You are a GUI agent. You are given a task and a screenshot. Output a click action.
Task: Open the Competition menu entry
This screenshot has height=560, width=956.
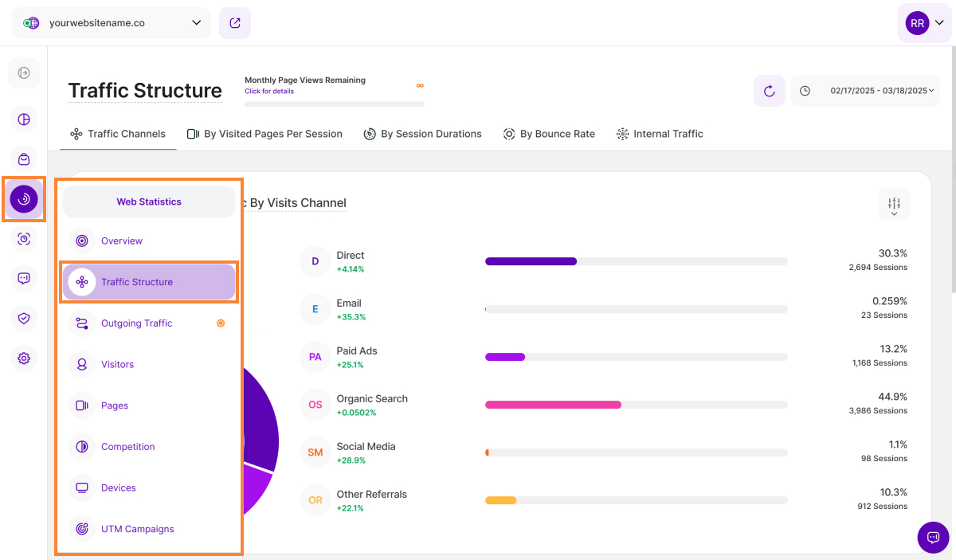click(127, 447)
